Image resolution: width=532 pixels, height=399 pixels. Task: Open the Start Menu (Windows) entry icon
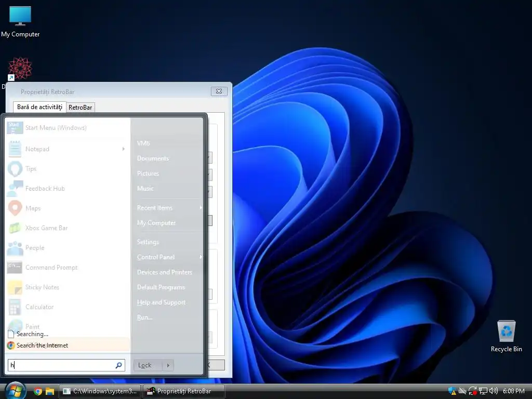[15, 128]
